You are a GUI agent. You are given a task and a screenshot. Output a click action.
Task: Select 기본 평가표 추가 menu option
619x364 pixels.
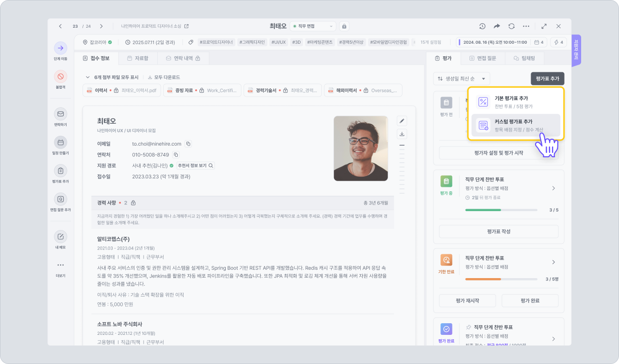pos(516,102)
